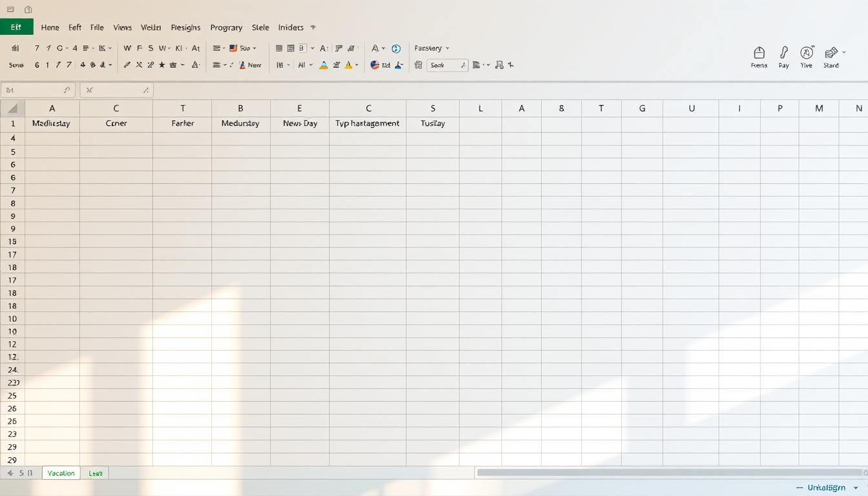The width and height of the screenshot is (868, 496).
Task: Click the select-all corner triangle
Action: (x=12, y=108)
